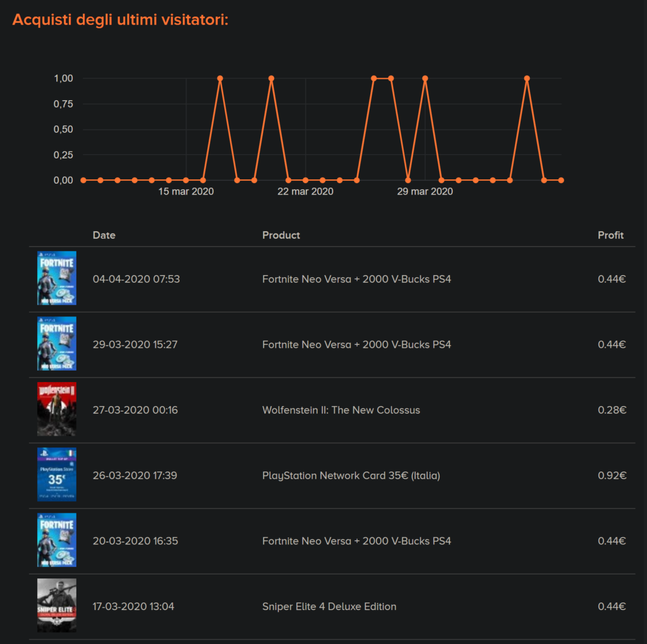Image resolution: width=647 pixels, height=644 pixels.
Task: Click Fortnite Neo Versa product name dated 29-03-2020
Action: [356, 345]
